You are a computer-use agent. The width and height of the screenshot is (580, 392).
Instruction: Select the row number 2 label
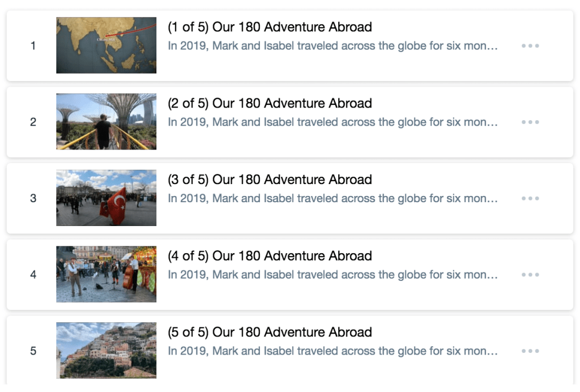[x=33, y=122]
